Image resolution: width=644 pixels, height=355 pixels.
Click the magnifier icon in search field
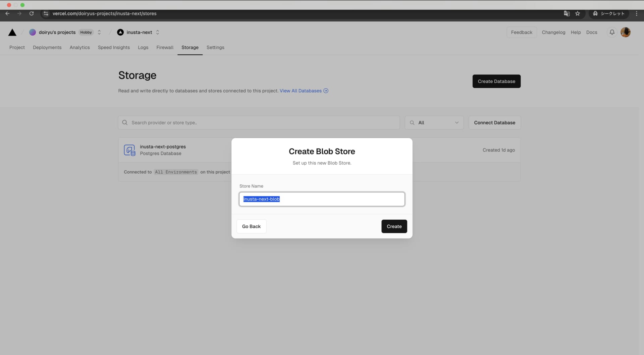pos(125,123)
